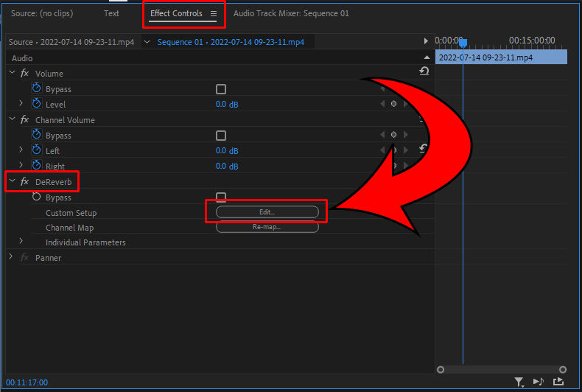Viewport: 582px width, 392px height.
Task: Go to previous keyframe on Left row
Action: pos(382,150)
